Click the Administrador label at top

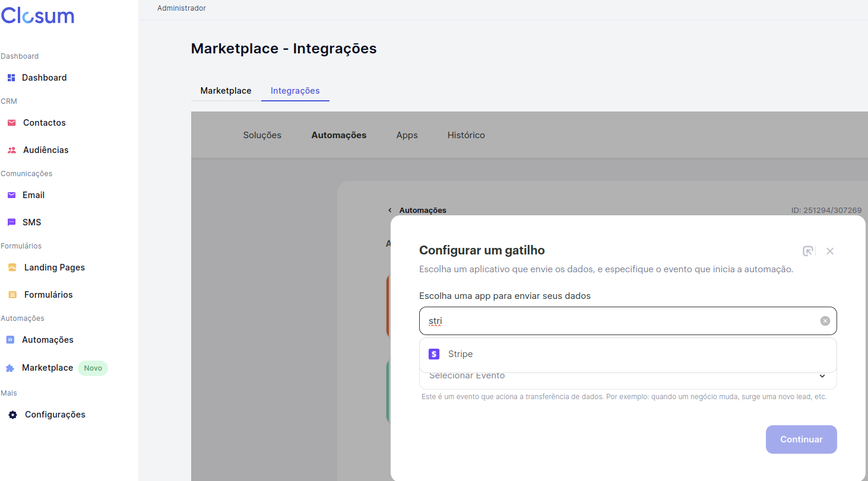coord(182,8)
